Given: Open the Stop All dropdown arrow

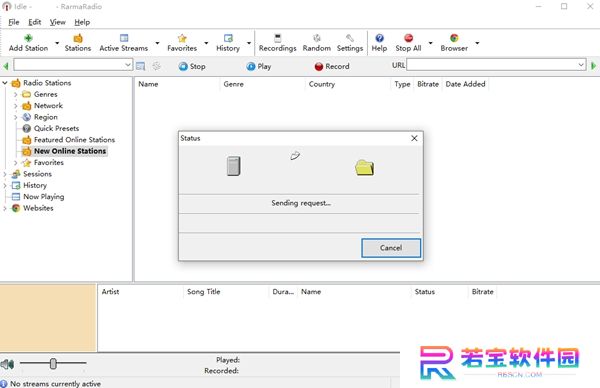Looking at the screenshot, I should tap(430, 43).
